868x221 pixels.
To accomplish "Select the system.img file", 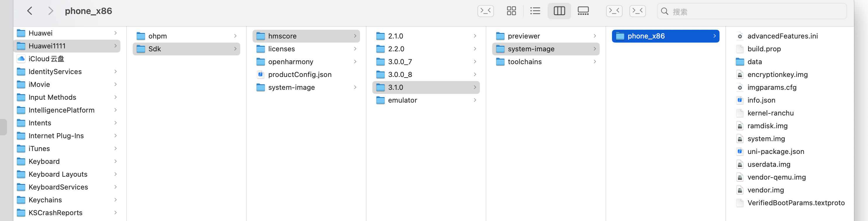I will tap(766, 139).
